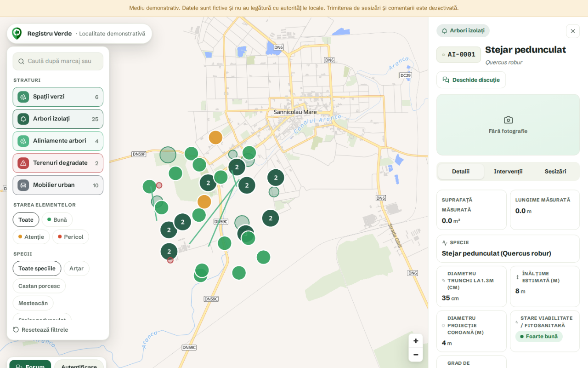Toggle the Arbori izolați layer in Straturi
This screenshot has width=588, height=368.
point(58,119)
